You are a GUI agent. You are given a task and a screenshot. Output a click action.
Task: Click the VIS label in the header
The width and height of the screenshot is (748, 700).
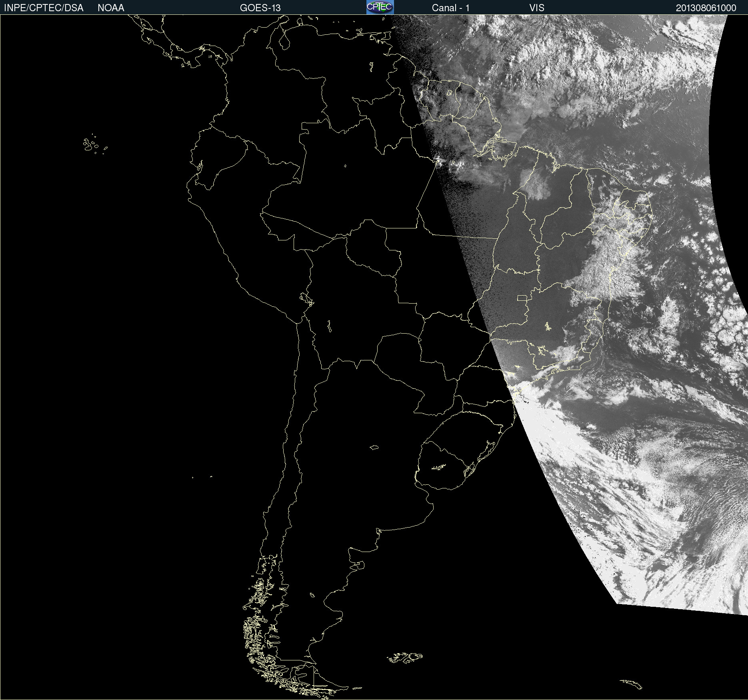click(537, 8)
